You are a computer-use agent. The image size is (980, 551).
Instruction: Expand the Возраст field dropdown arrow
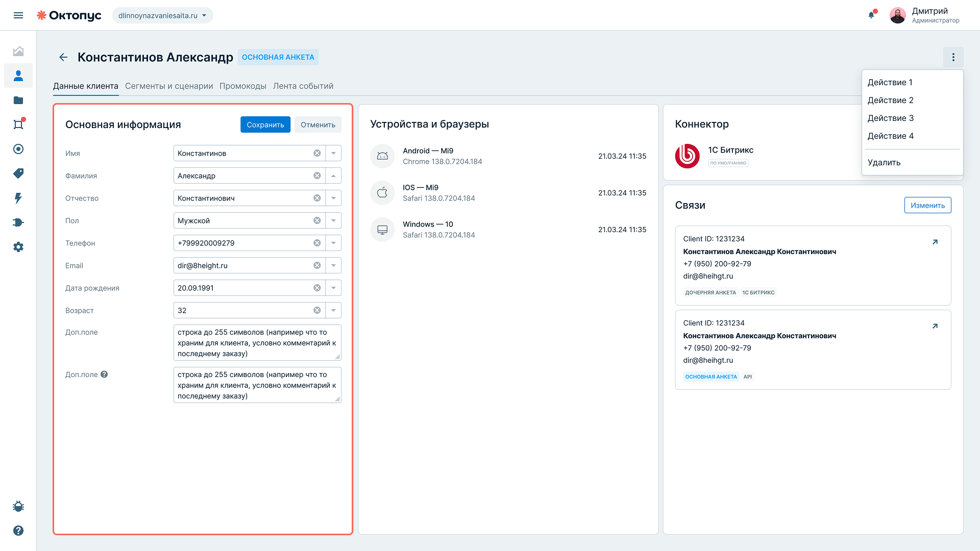(x=333, y=310)
